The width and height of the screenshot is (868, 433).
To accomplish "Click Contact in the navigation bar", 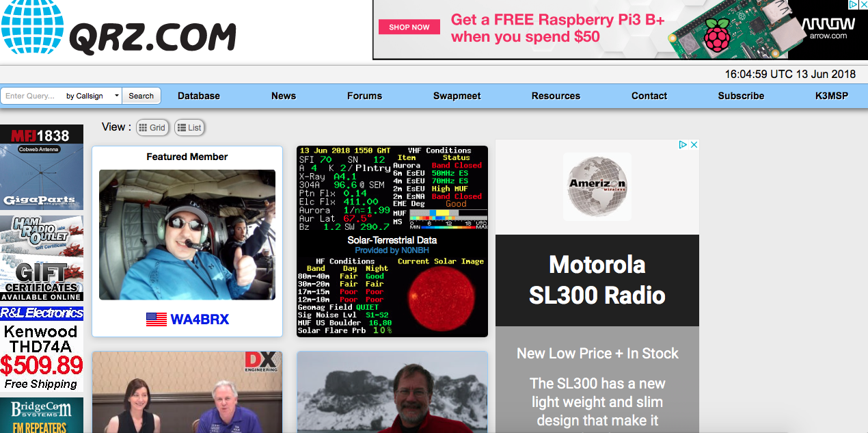I will pos(649,96).
